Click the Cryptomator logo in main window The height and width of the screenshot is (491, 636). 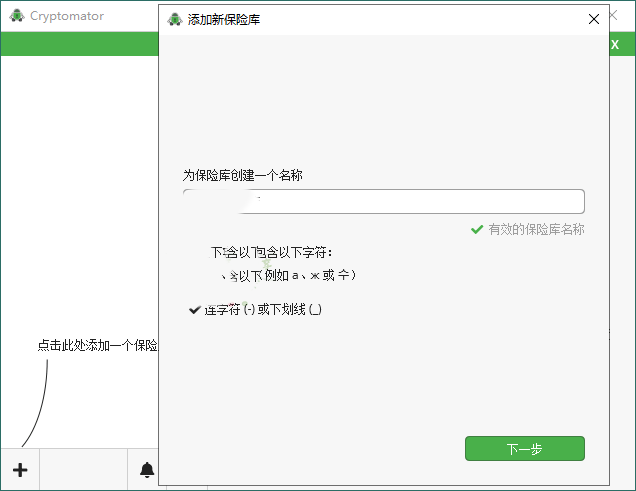(x=17, y=16)
